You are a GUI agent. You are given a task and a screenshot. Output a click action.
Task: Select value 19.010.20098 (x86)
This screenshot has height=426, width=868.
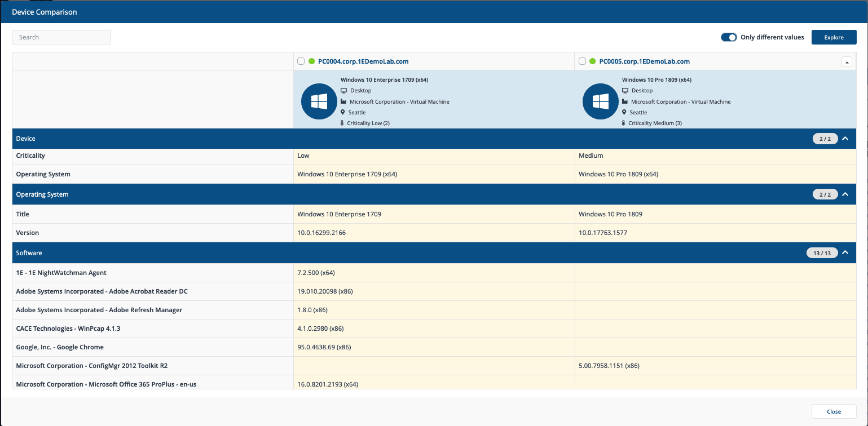point(325,291)
